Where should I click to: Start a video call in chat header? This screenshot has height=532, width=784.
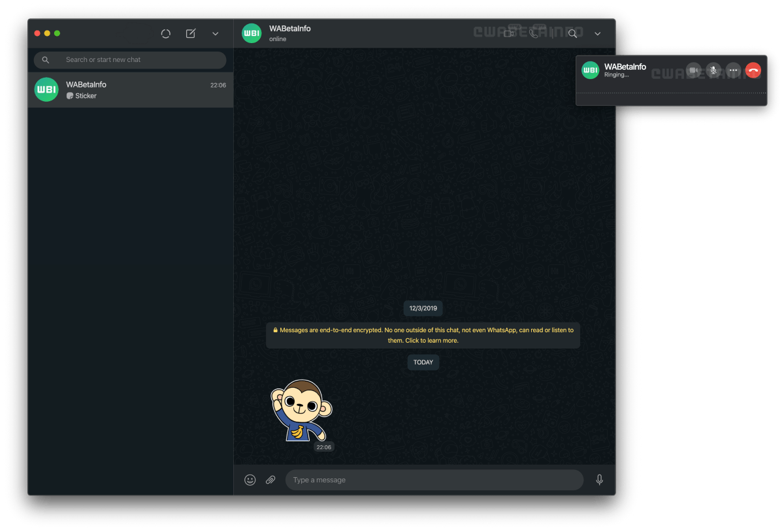click(510, 34)
